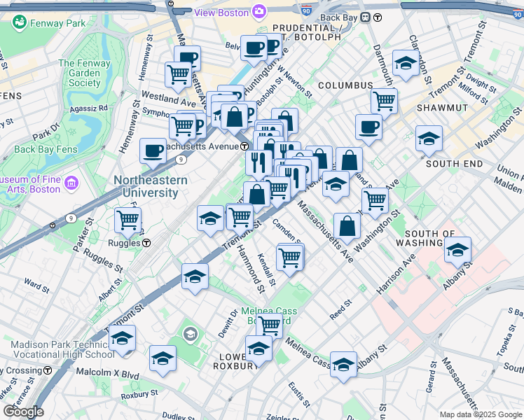
Task: Click the COLUMBUS neighborhood label
Action: [x=345, y=85]
